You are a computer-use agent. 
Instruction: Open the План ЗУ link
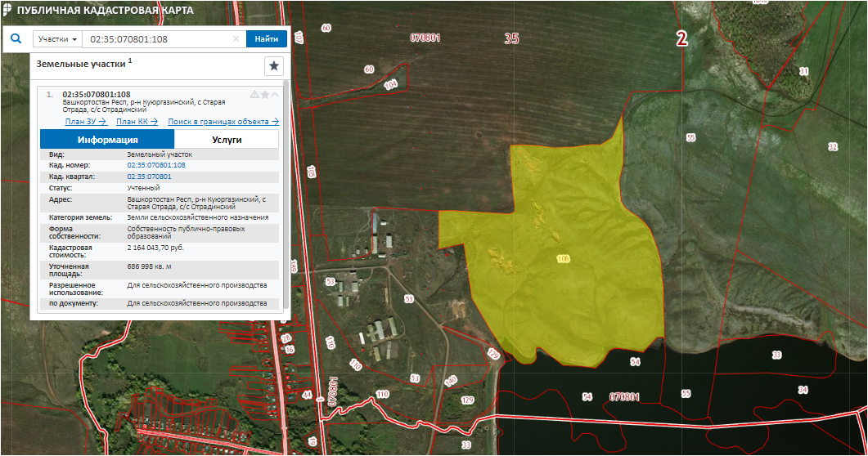pos(86,122)
